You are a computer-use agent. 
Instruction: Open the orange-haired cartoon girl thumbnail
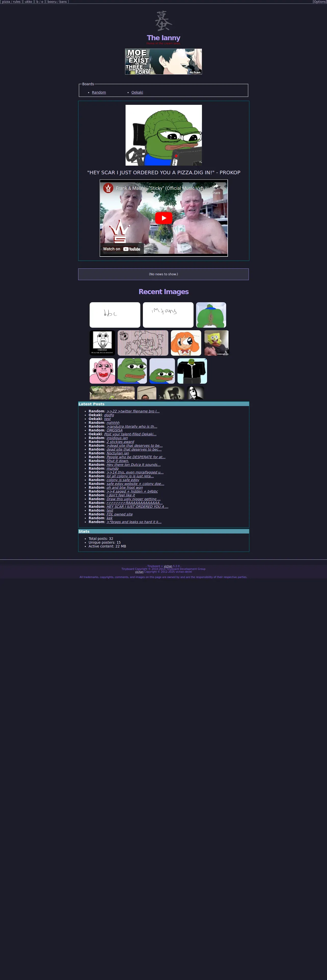coord(186,343)
